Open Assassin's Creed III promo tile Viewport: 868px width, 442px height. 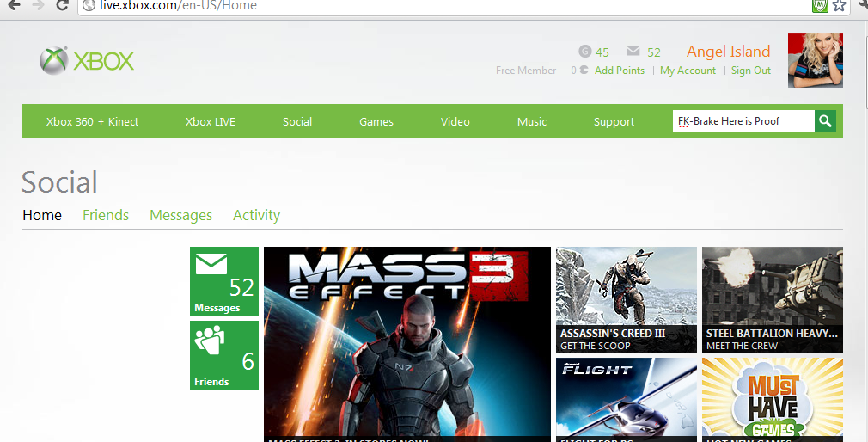click(627, 299)
